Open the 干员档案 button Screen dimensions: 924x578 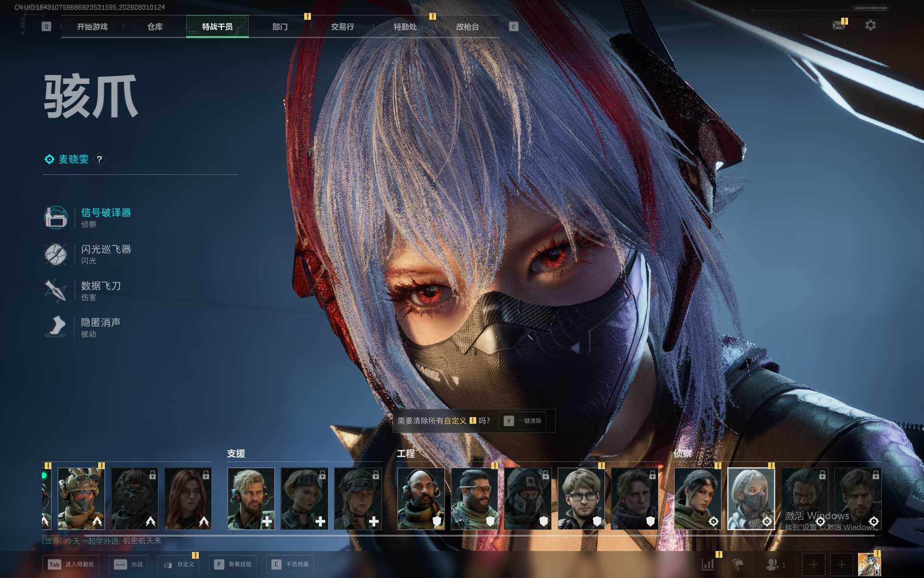(290, 565)
